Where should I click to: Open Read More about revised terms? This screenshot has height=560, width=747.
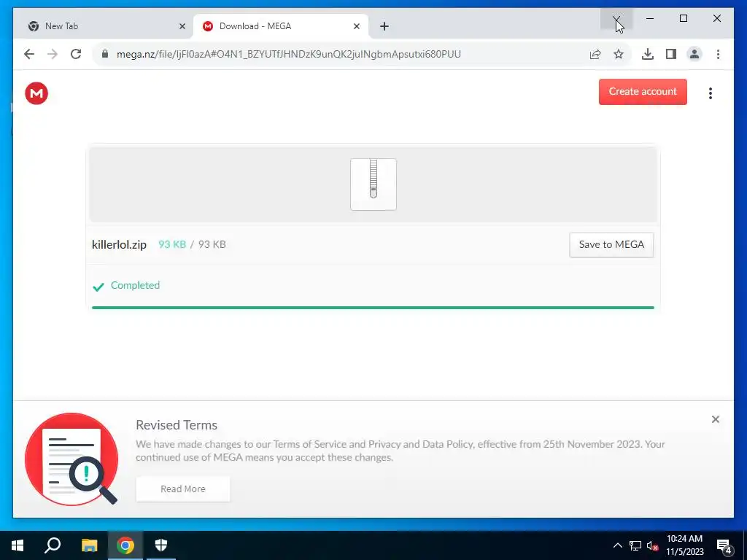pyautogui.click(x=183, y=489)
